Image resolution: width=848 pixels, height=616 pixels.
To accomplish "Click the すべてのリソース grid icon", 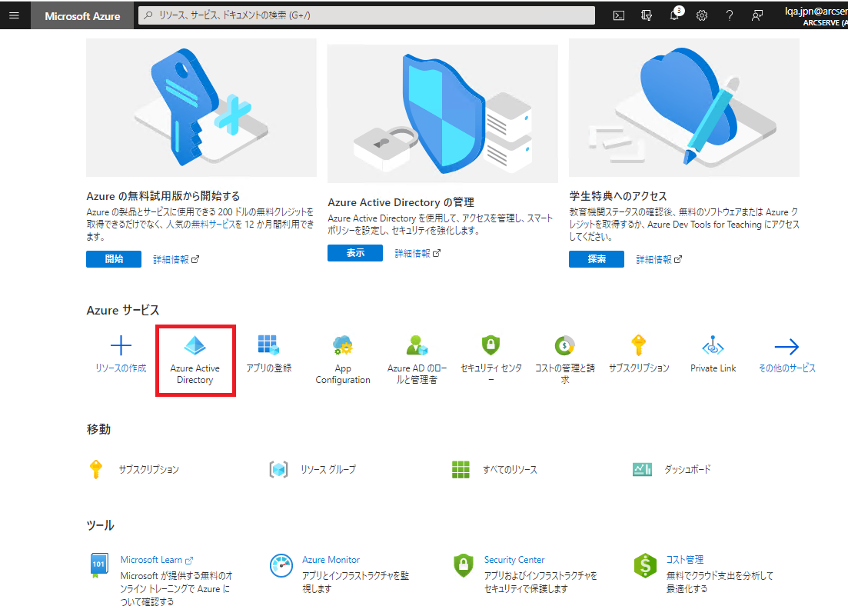I will pyautogui.click(x=461, y=469).
